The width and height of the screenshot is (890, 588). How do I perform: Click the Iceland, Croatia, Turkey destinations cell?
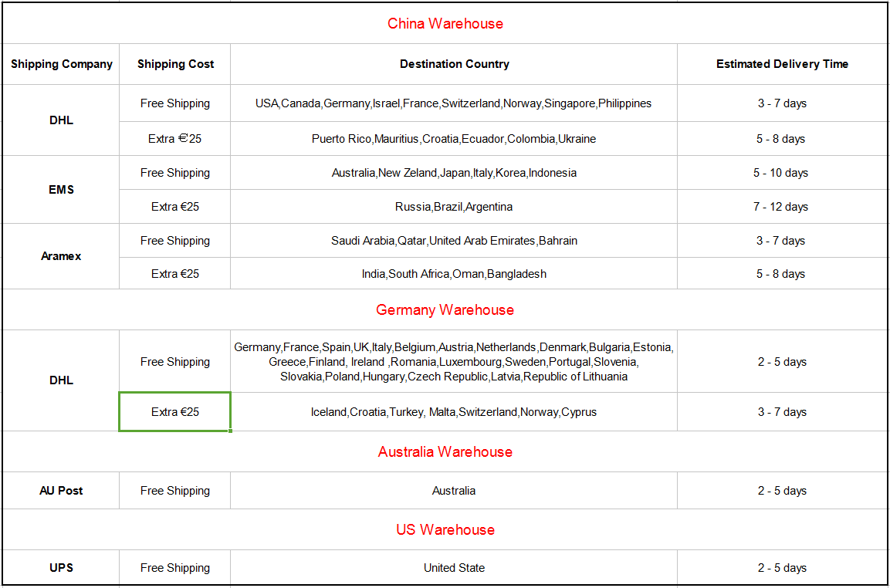tap(454, 412)
